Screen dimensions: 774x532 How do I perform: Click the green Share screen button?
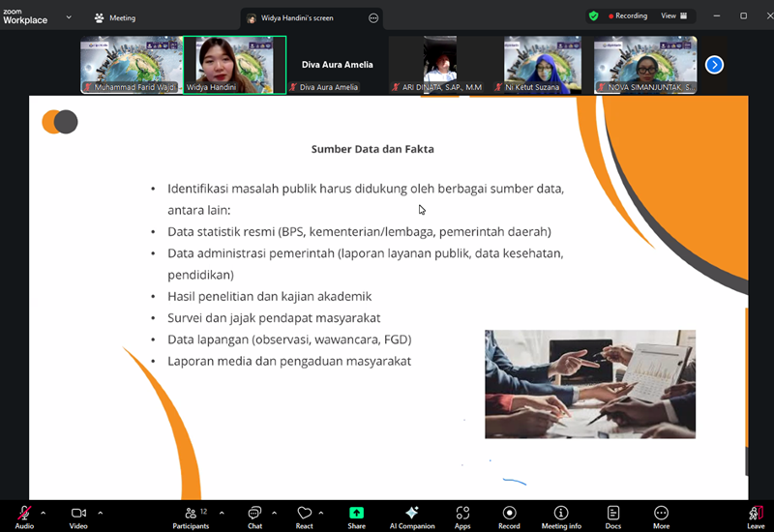coord(356,517)
